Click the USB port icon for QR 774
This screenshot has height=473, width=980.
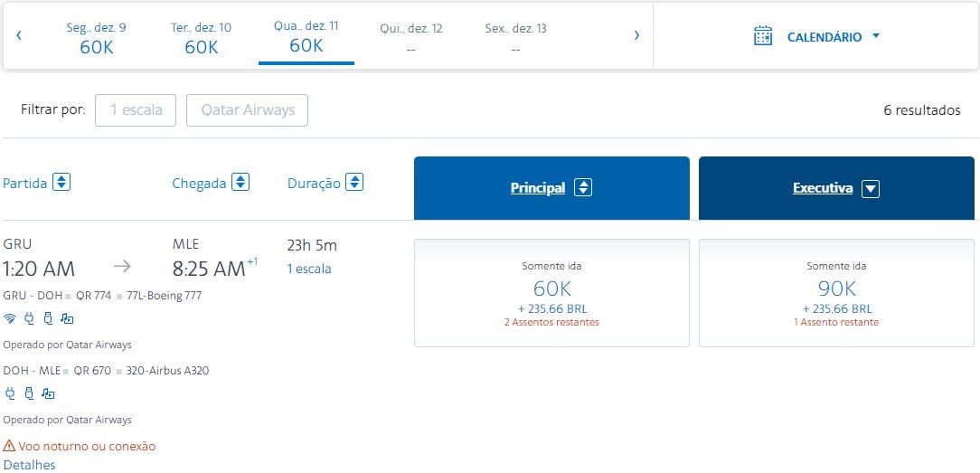coord(47,318)
